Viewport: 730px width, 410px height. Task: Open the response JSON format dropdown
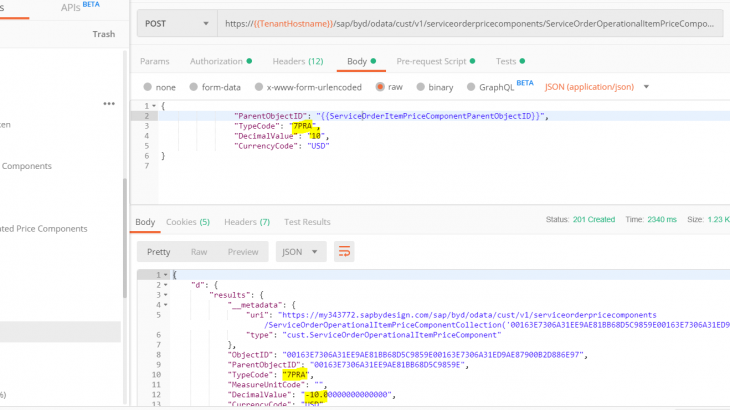click(301, 251)
